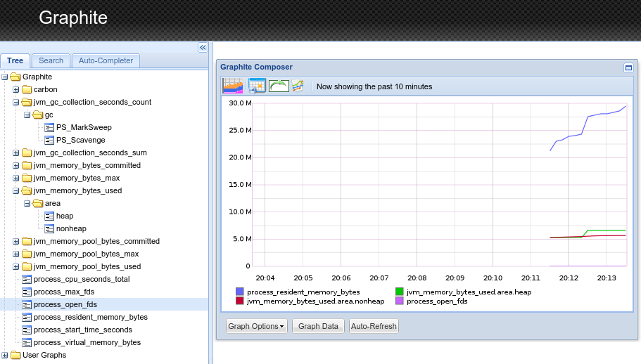Open the date range selector icon
The image size is (641, 364).
click(233, 86)
